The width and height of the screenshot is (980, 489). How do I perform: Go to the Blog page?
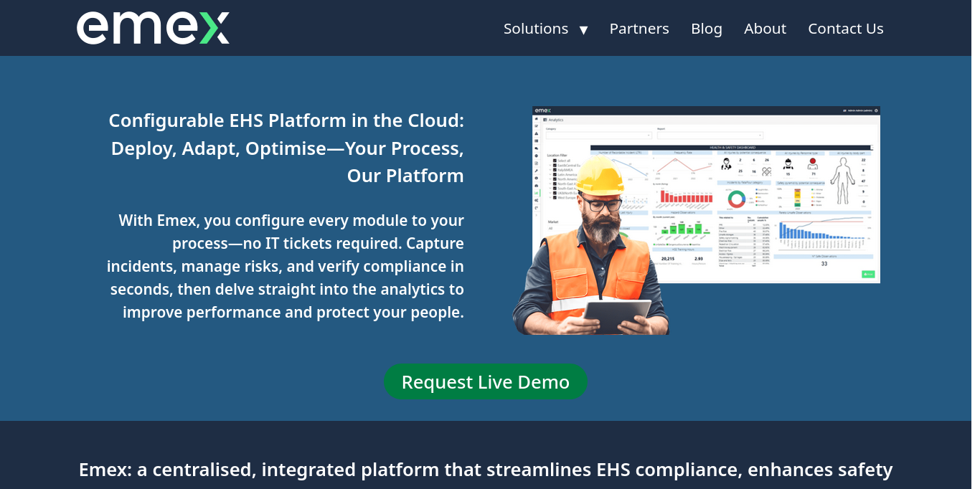pyautogui.click(x=707, y=29)
